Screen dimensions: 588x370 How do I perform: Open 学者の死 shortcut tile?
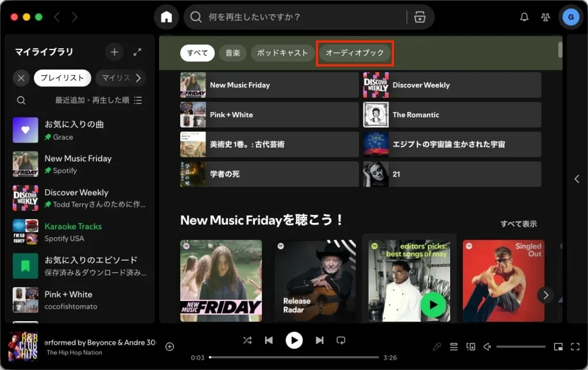point(269,174)
